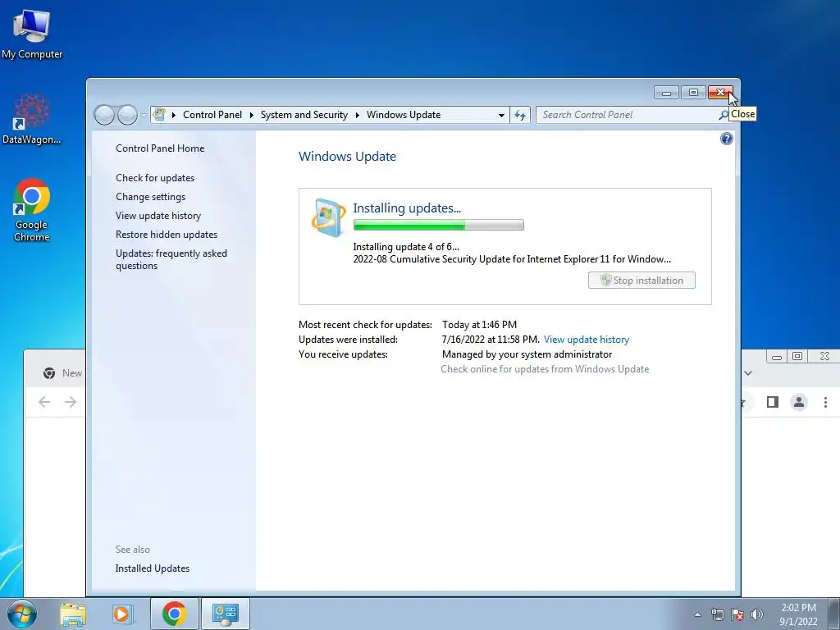
Task: Open Windows Explorer from the taskbar
Action: point(73,614)
